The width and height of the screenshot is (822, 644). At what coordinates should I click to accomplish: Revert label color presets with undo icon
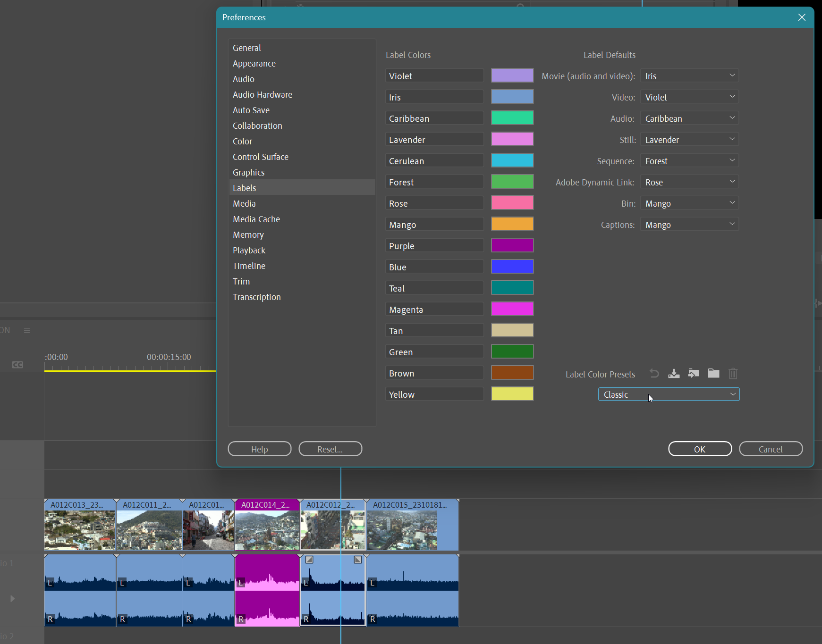click(654, 373)
